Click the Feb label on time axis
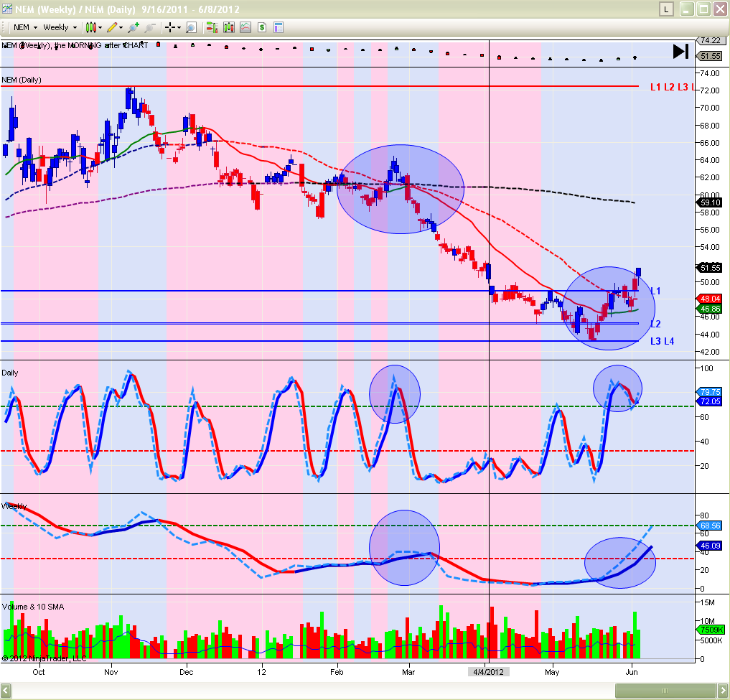The image size is (730, 700). tap(337, 671)
